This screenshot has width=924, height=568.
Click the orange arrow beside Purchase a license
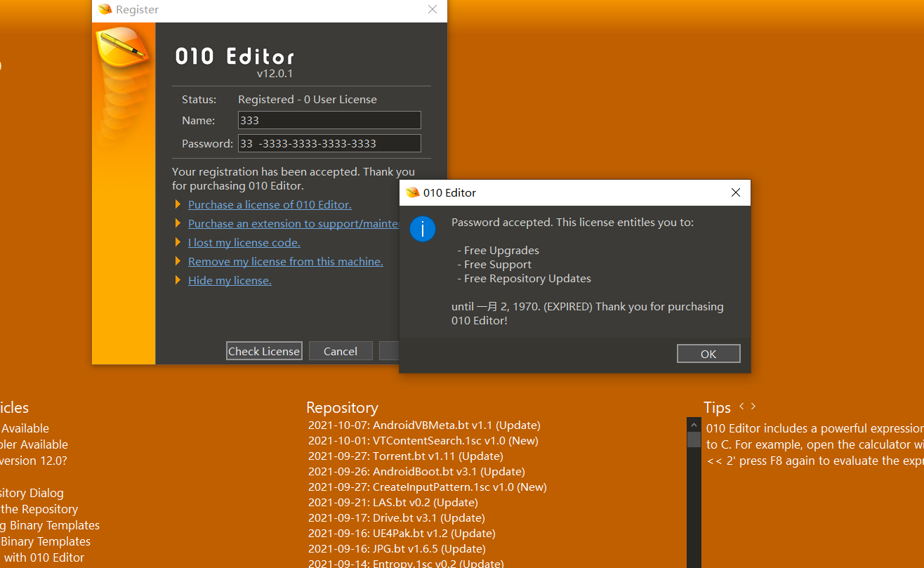[178, 205]
